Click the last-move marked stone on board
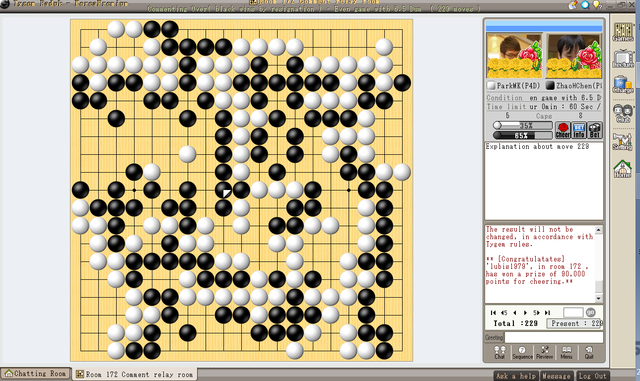Viewport: 640px width, 381px height. (223, 190)
